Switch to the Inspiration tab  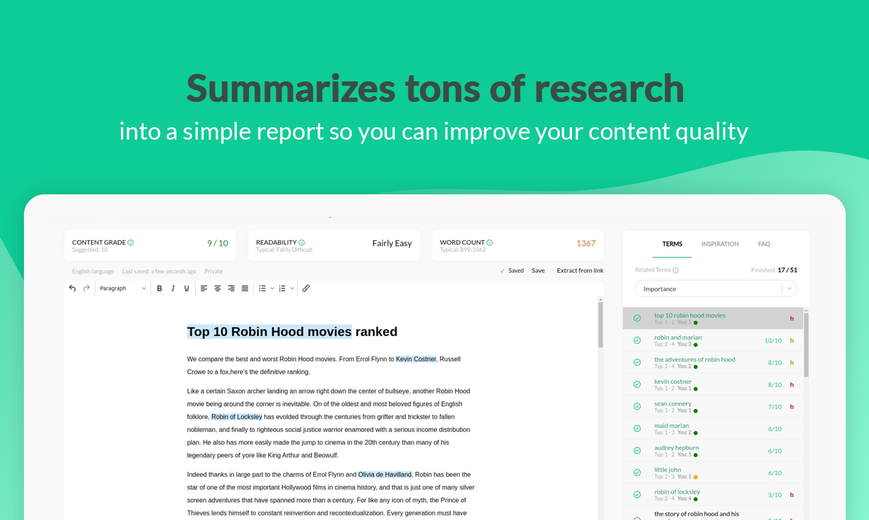720,244
